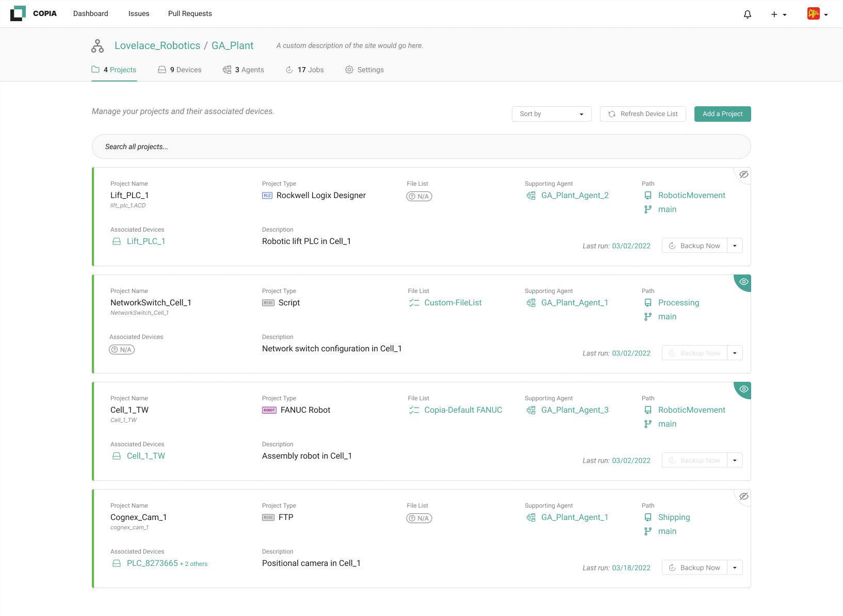
Task: Click the organization tree icon beside Lovelace_Robotics
Action: coord(98,46)
